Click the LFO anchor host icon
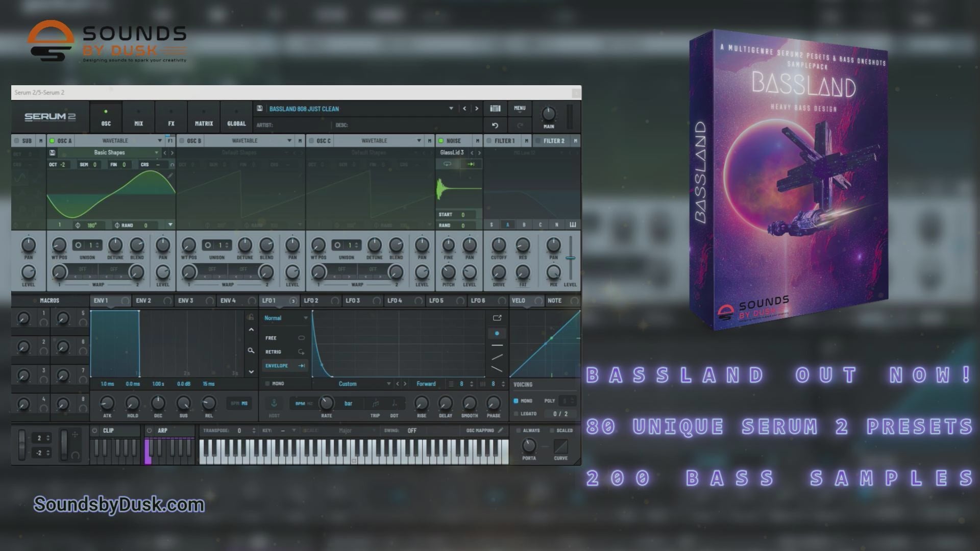The height and width of the screenshot is (551, 980). [x=274, y=403]
